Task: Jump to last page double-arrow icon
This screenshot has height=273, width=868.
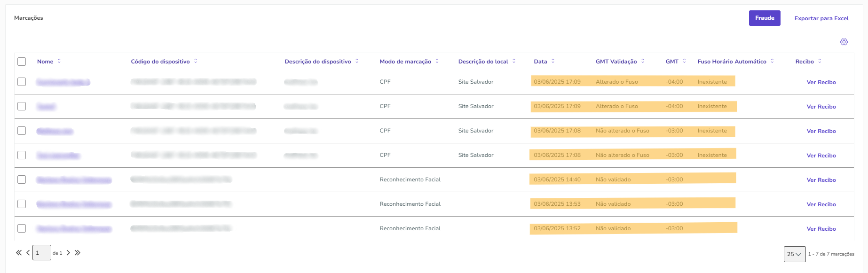Action: click(78, 253)
